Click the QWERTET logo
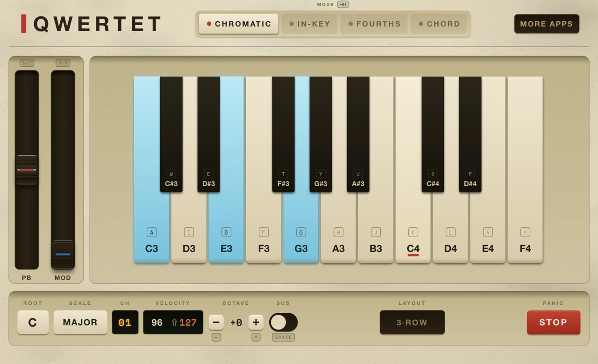 click(92, 24)
